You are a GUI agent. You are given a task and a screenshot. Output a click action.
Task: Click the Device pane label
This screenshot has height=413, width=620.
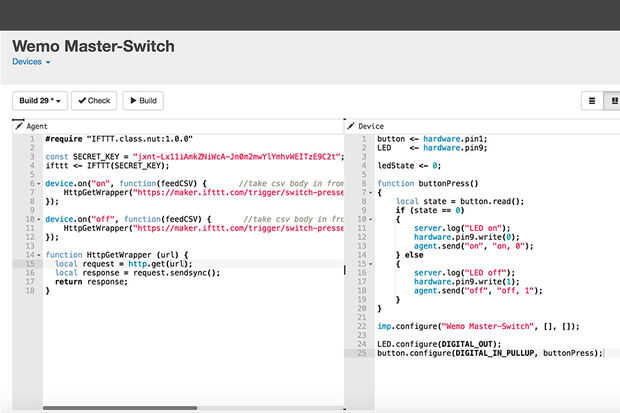pyautogui.click(x=371, y=126)
